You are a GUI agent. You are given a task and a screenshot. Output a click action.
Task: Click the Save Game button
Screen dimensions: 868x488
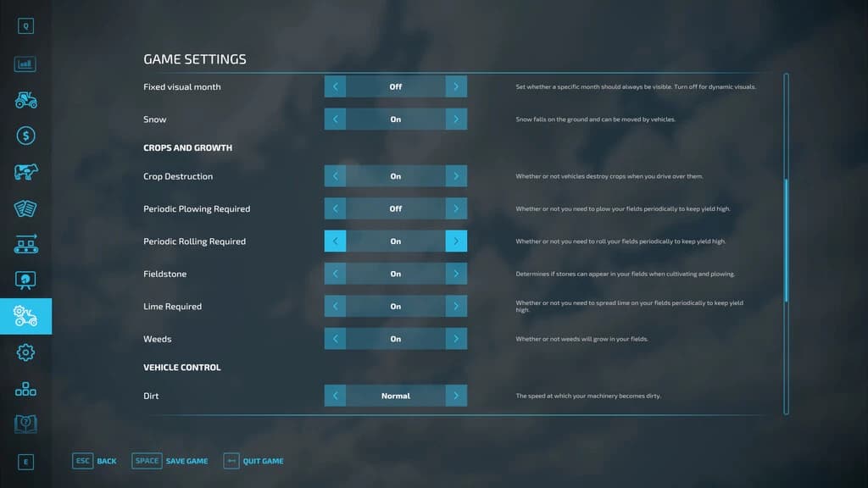coord(170,461)
